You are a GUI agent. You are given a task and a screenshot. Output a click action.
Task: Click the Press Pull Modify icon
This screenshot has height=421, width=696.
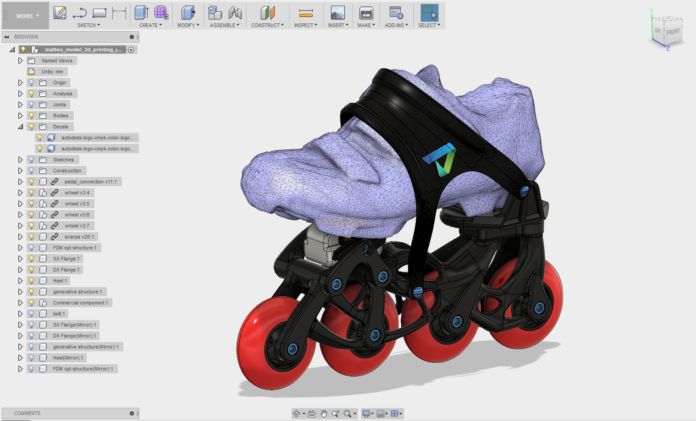pos(187,12)
